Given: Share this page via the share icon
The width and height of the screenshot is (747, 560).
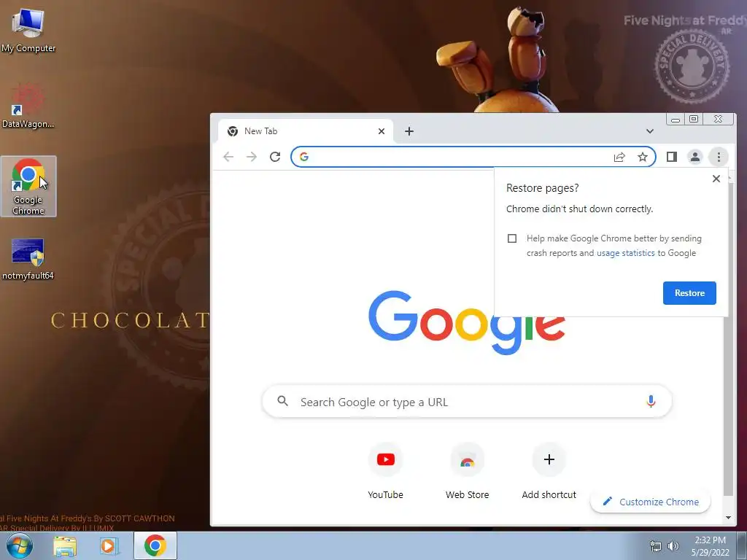Looking at the screenshot, I should 619,157.
